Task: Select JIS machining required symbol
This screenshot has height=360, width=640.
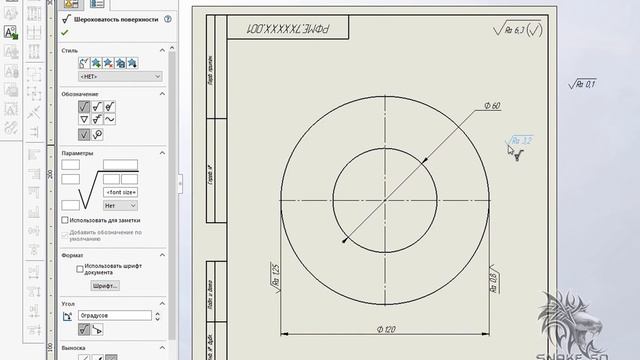Action: (x=97, y=119)
